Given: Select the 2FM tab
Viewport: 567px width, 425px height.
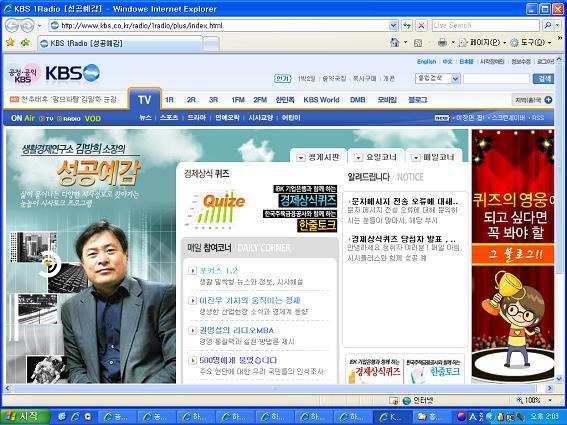Looking at the screenshot, I should pos(260,100).
